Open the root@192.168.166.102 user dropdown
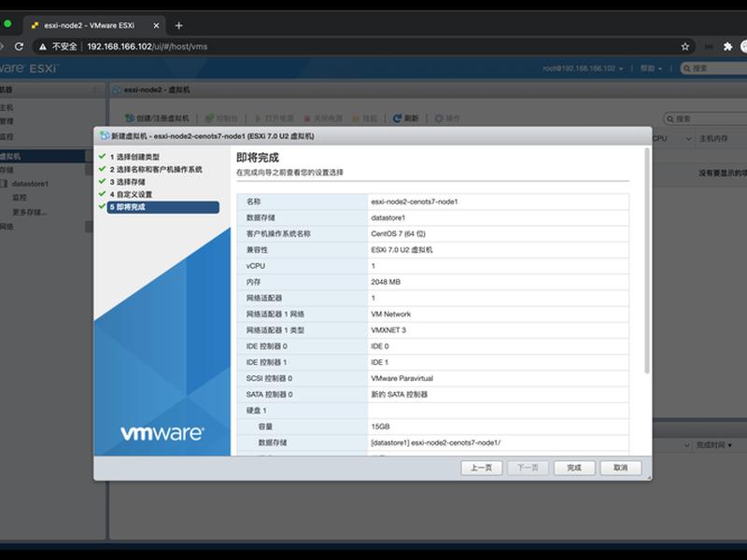Image resolution: width=747 pixels, height=560 pixels. [582, 68]
